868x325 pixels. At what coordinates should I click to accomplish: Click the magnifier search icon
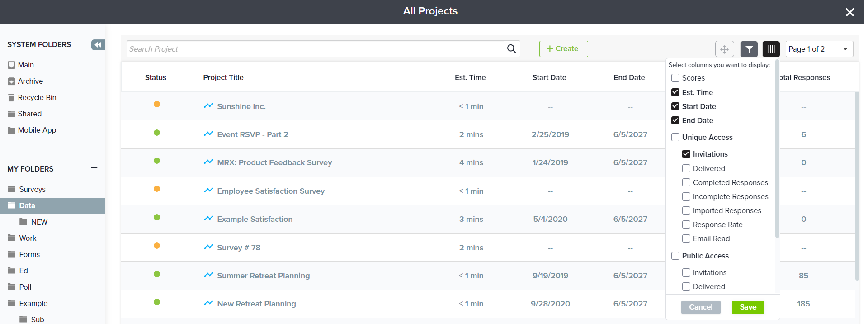[x=511, y=49]
